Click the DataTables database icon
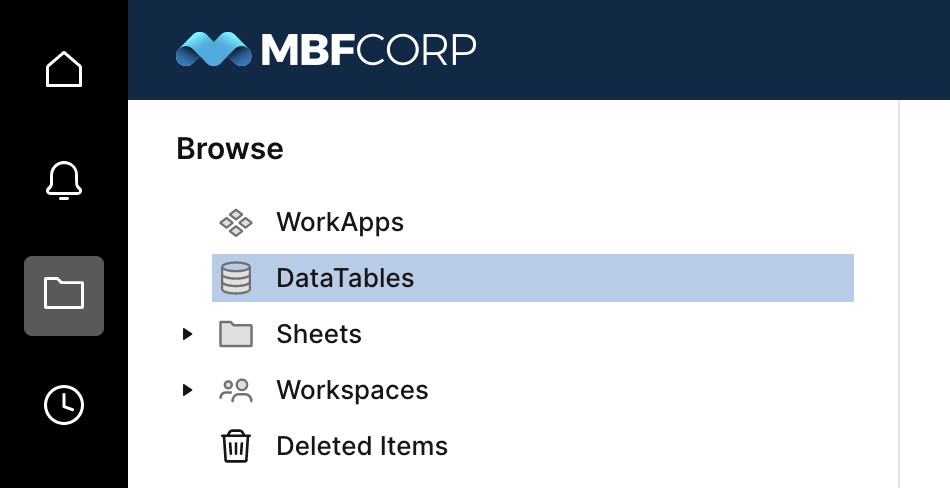This screenshot has height=488, width=950. pyautogui.click(x=236, y=278)
